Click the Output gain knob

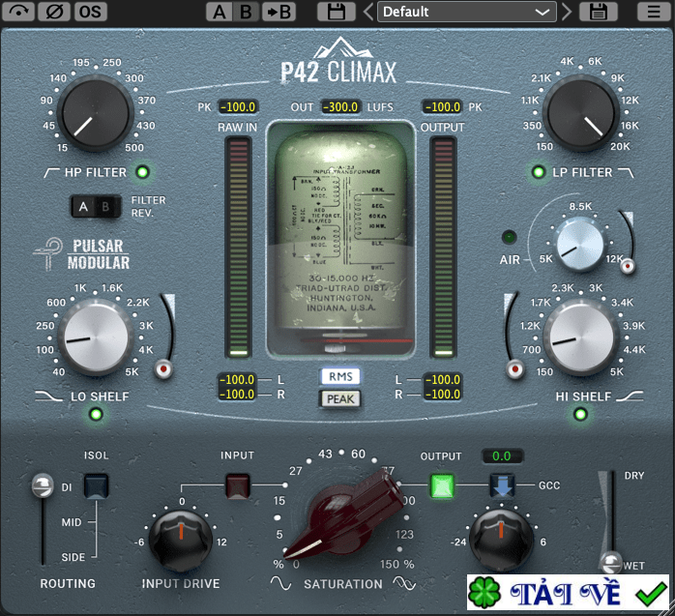[501, 541]
